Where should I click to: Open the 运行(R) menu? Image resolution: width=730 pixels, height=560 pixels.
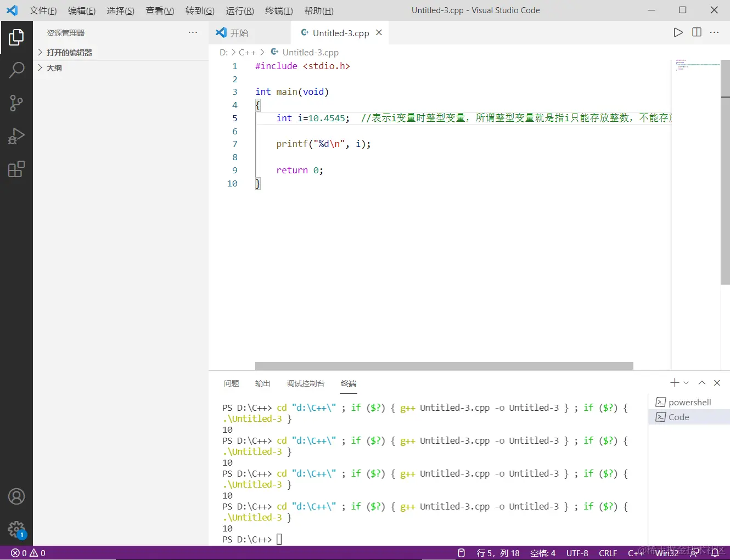[240, 10]
